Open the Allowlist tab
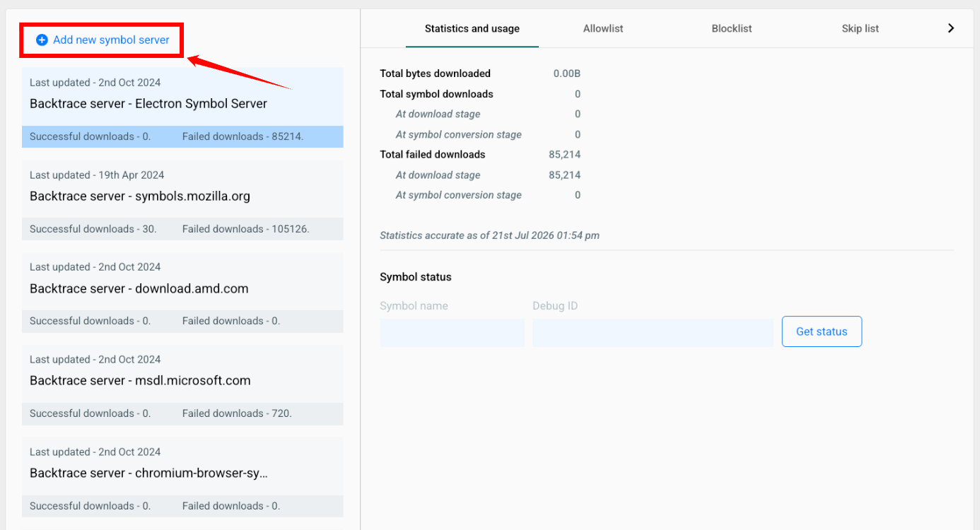 (x=603, y=29)
